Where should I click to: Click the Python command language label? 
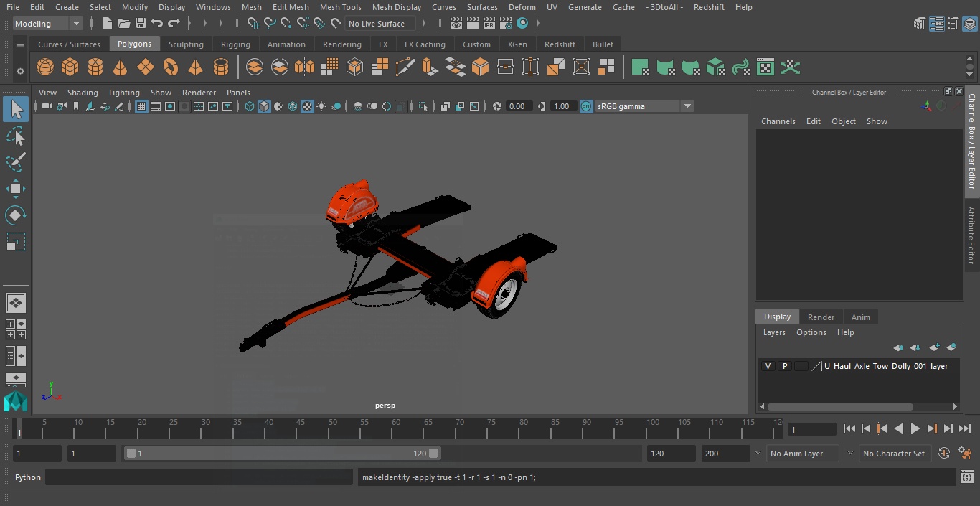click(28, 477)
